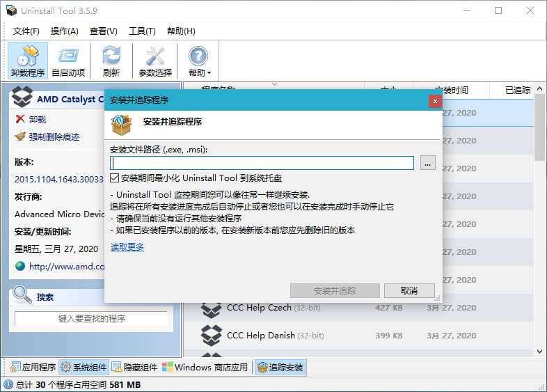The height and width of the screenshot is (392, 547).
Task: Click the CCC Help Czech program icon
Action: click(212, 309)
